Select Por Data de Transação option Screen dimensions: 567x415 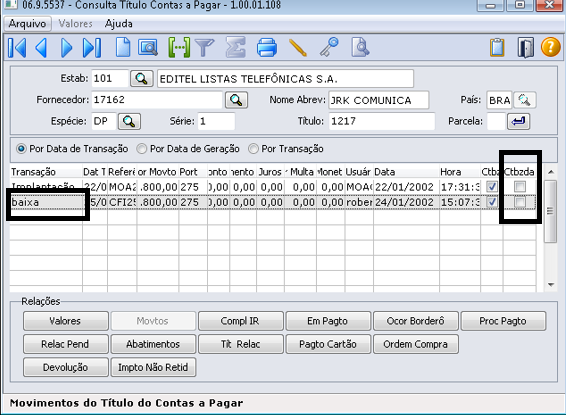pyautogui.click(x=72, y=149)
